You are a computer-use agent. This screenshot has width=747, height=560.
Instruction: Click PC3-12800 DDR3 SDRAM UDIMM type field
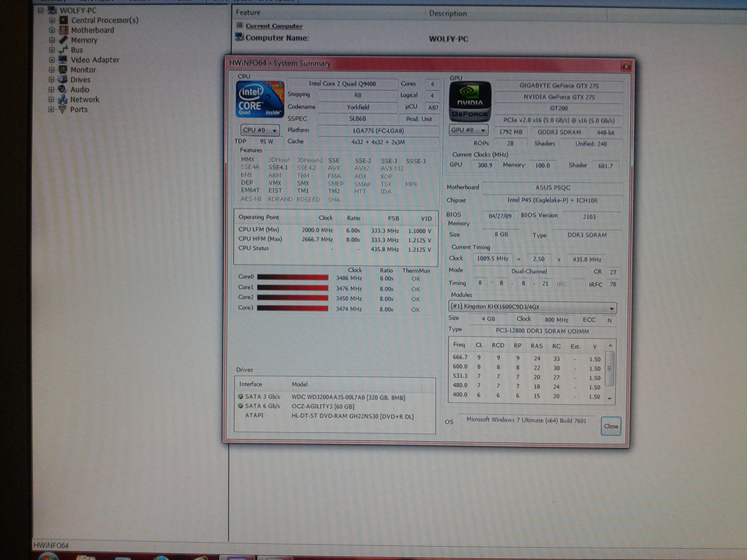pyautogui.click(x=542, y=331)
